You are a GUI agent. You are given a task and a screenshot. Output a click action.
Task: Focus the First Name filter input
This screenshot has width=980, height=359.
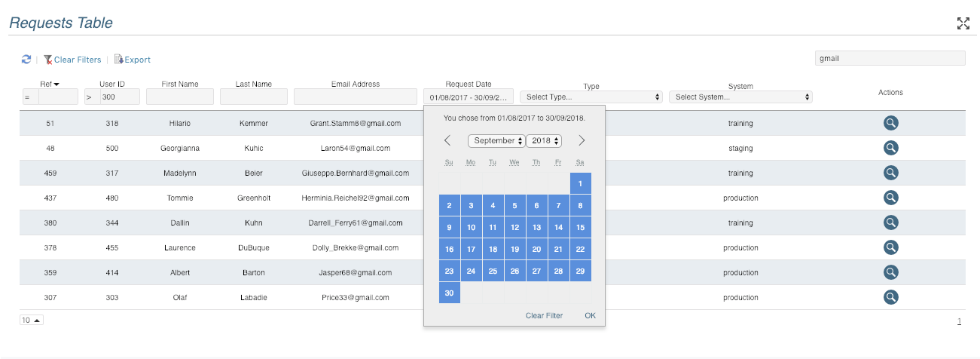(180, 97)
